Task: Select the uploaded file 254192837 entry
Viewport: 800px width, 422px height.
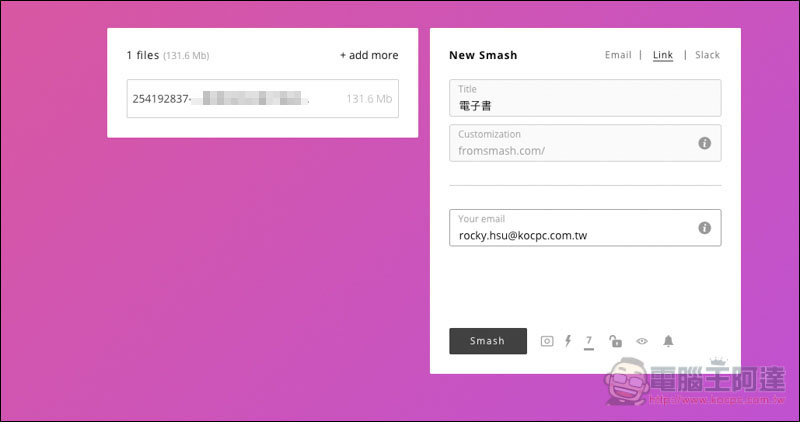Action: (x=230, y=99)
